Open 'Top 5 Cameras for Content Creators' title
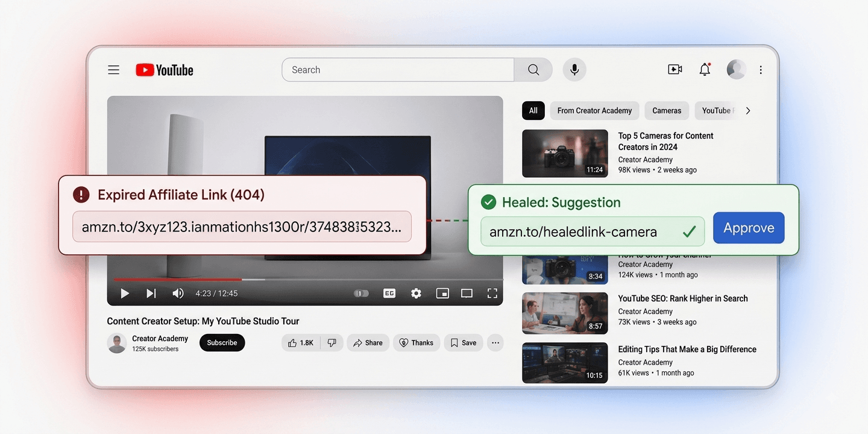The image size is (868, 434). pyautogui.click(x=665, y=142)
